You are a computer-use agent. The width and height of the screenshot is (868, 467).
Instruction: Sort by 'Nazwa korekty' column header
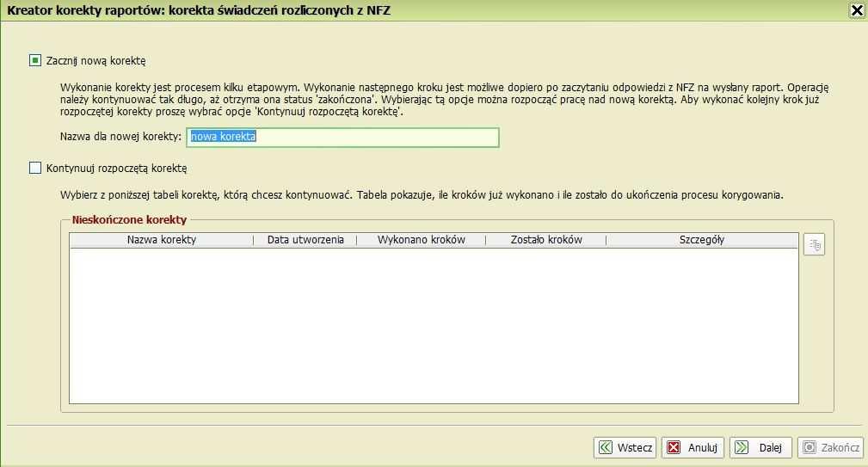(161, 240)
